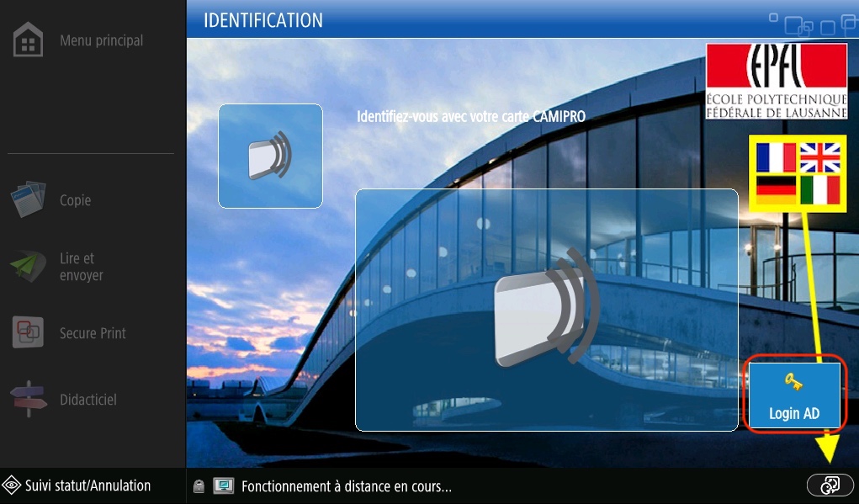Tap the Didacticiel signpost icon
The height and width of the screenshot is (504, 859).
pyautogui.click(x=29, y=400)
